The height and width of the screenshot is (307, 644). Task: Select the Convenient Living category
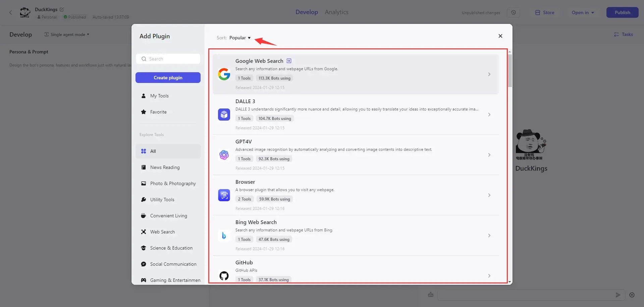coord(168,216)
